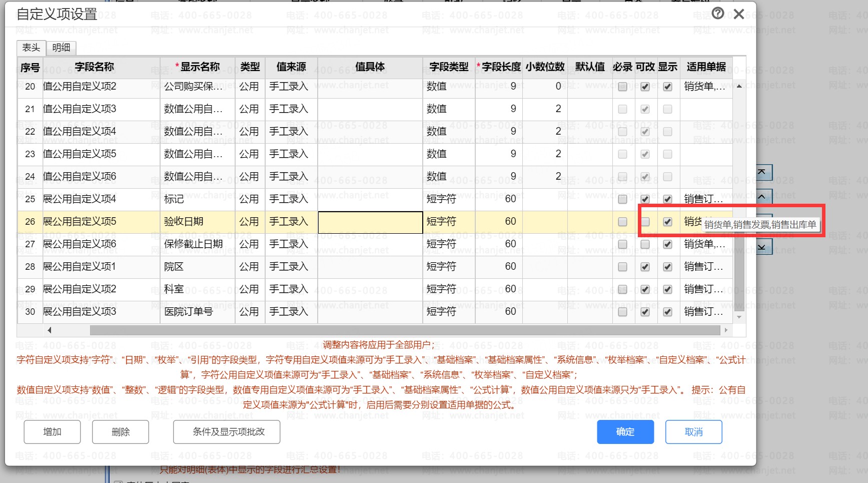Untick 可改 for the 科室 row
This screenshot has height=483, width=868.
pyautogui.click(x=645, y=289)
